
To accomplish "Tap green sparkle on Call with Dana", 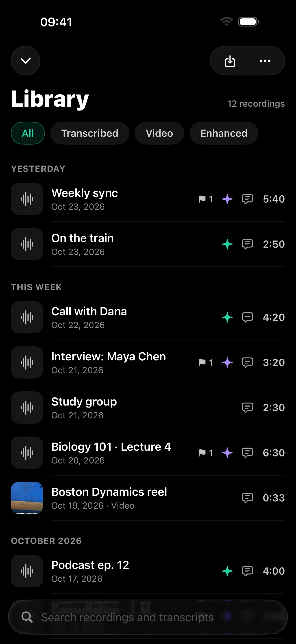I will tap(227, 317).
